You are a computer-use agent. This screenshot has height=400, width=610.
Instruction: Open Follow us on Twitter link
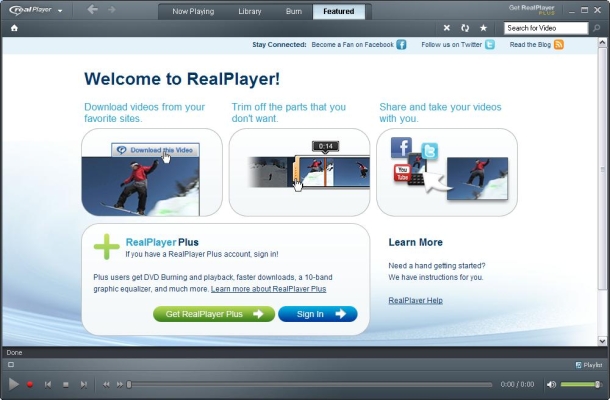click(x=451, y=45)
